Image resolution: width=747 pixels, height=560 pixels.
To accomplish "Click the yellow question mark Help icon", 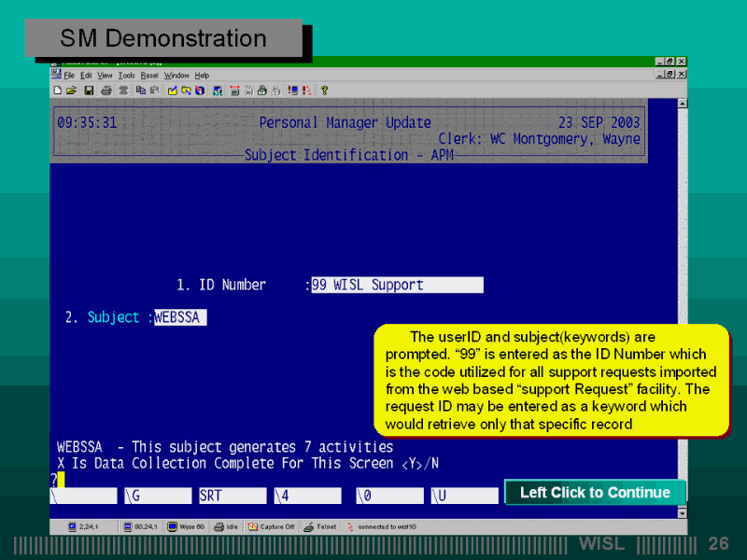I will click(x=324, y=91).
